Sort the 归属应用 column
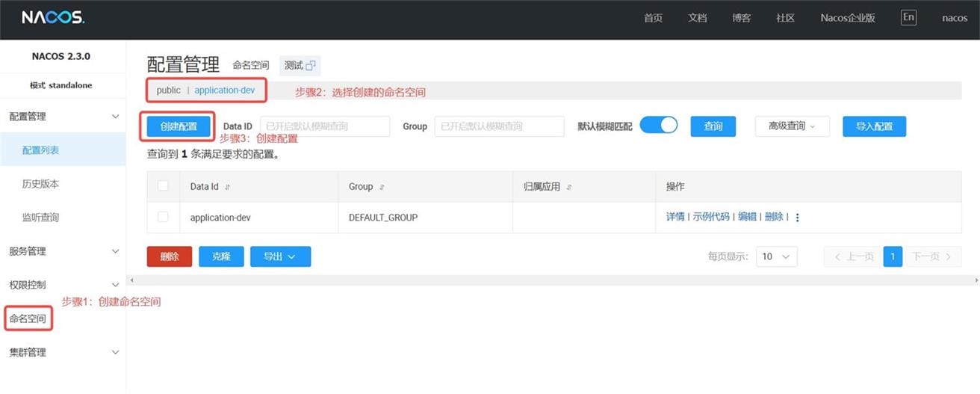This screenshot has height=394, width=980. 569,187
